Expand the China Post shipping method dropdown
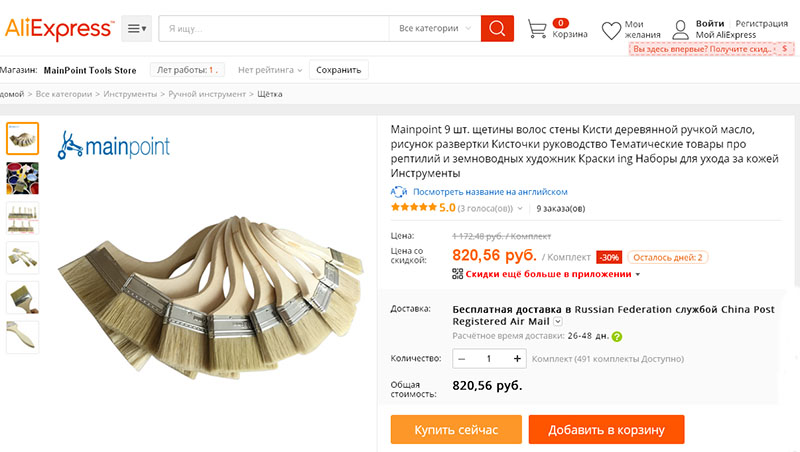Screen dimensions: 800x452 (x=558, y=322)
